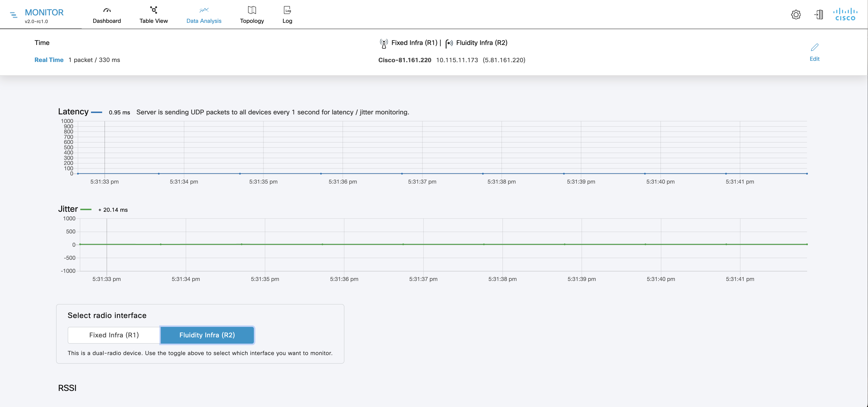Viewport: 868px width, 407px height.
Task: Click the Cisco logo
Action: click(x=845, y=14)
